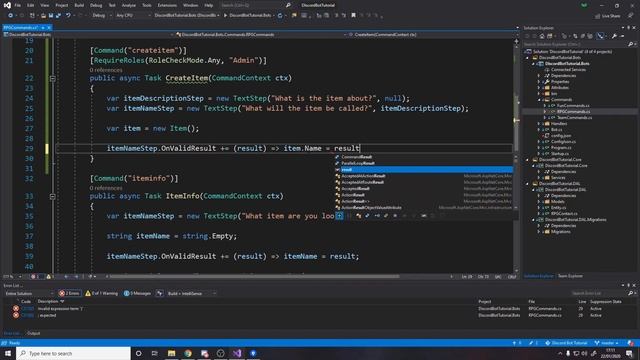Open the project navigation dropdown above code
Viewport: 640px width, 360px height.
point(88,35)
